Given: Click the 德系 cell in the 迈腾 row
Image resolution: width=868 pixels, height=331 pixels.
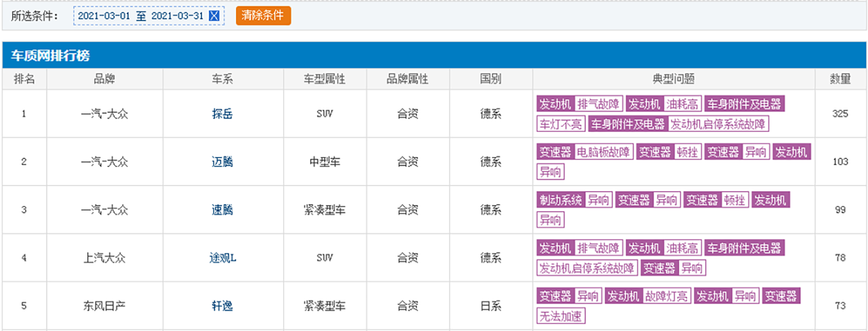Looking at the screenshot, I should 490,162.
